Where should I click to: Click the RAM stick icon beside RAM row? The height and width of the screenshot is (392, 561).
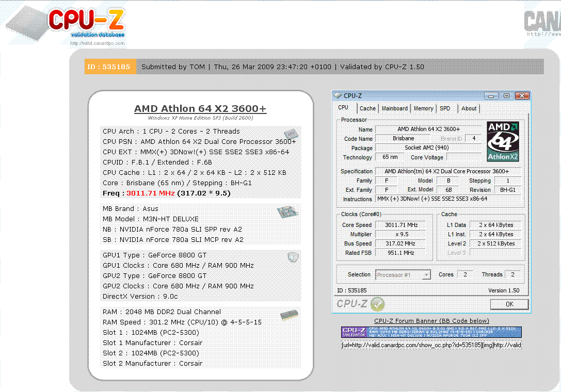click(x=289, y=315)
